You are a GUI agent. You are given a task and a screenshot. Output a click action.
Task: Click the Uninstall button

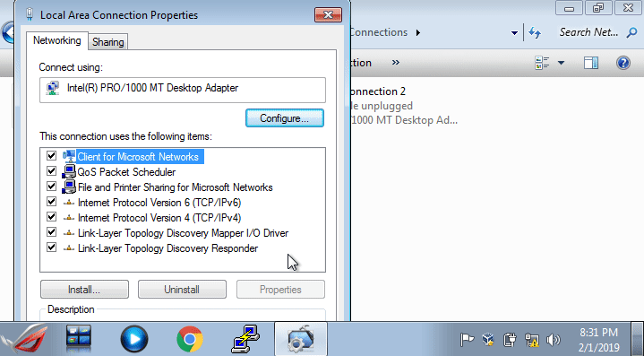[x=182, y=290]
